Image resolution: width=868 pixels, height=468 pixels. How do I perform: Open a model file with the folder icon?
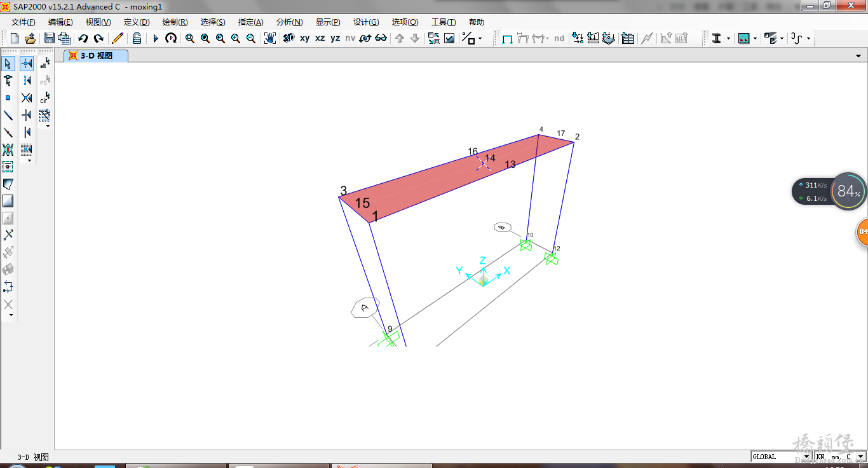coord(30,38)
